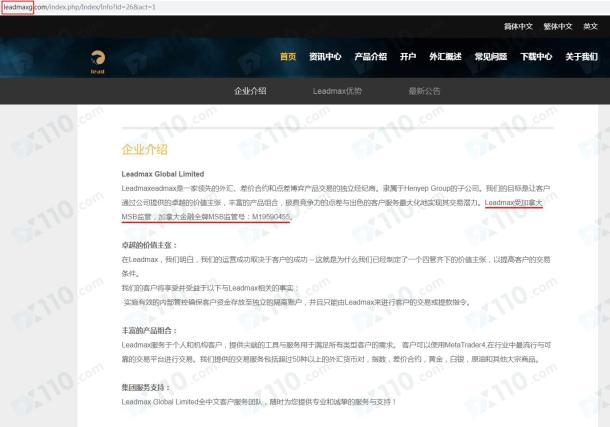610x427 pixels.
Task: Click the 企业介绍 gold heading
Action: [144, 149]
